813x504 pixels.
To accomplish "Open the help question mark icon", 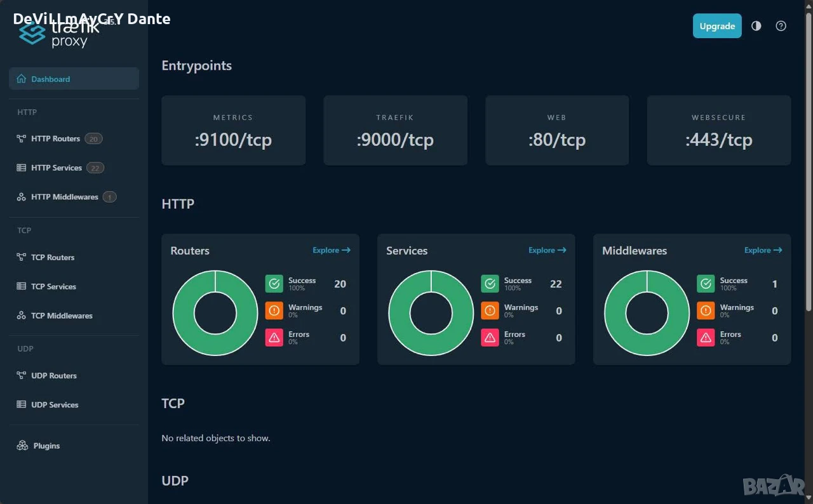I will 781,26.
